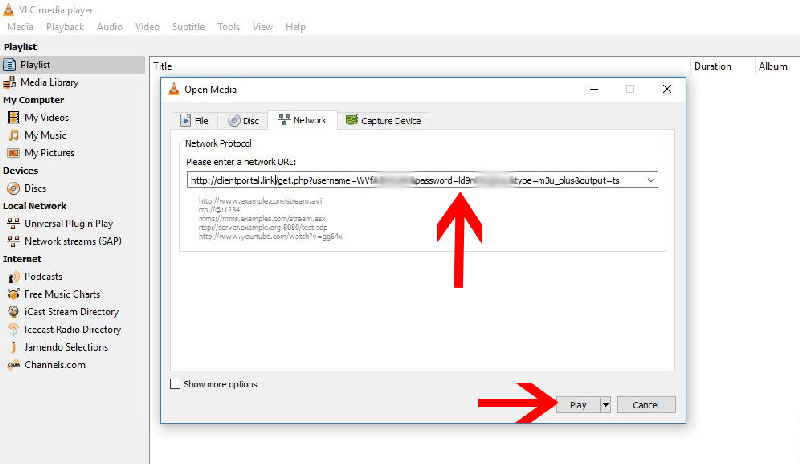
Task: Open Podcasts under Internet
Action: point(43,276)
